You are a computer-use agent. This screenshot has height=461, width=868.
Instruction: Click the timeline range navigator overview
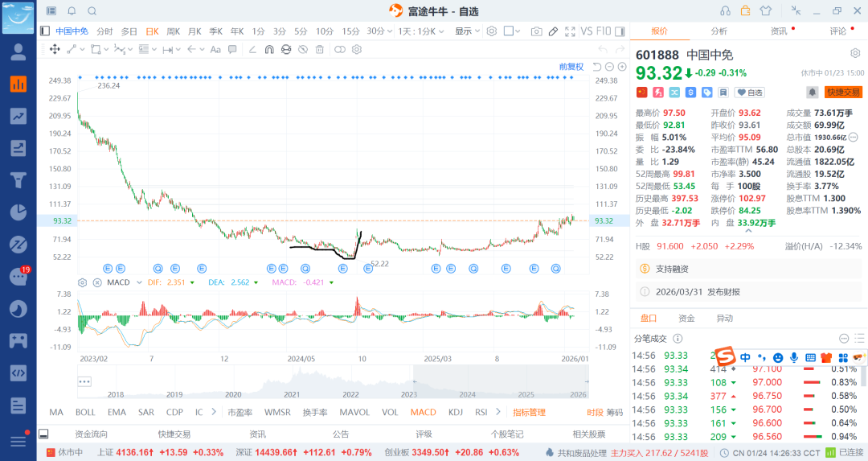333,382
